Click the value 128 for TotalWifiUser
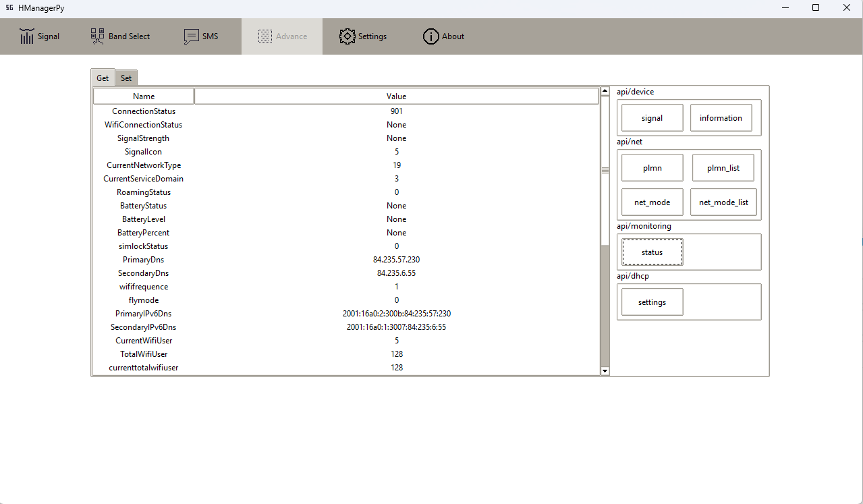 click(x=397, y=354)
